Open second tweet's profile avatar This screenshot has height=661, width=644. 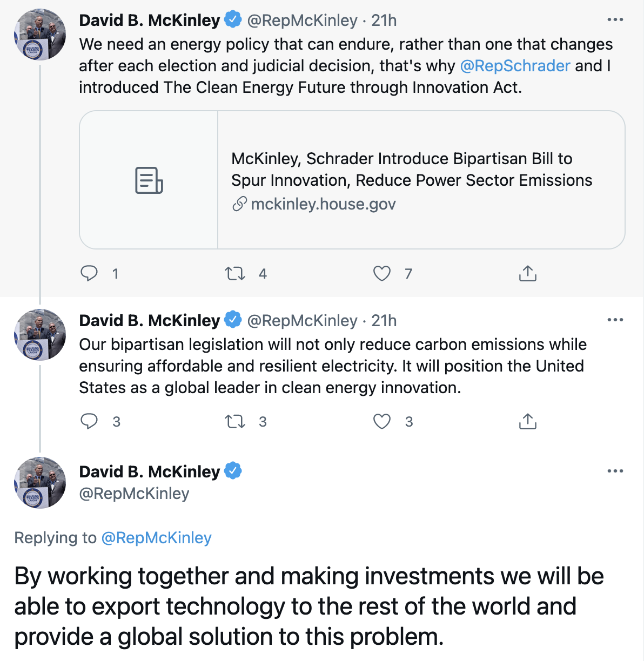40,335
